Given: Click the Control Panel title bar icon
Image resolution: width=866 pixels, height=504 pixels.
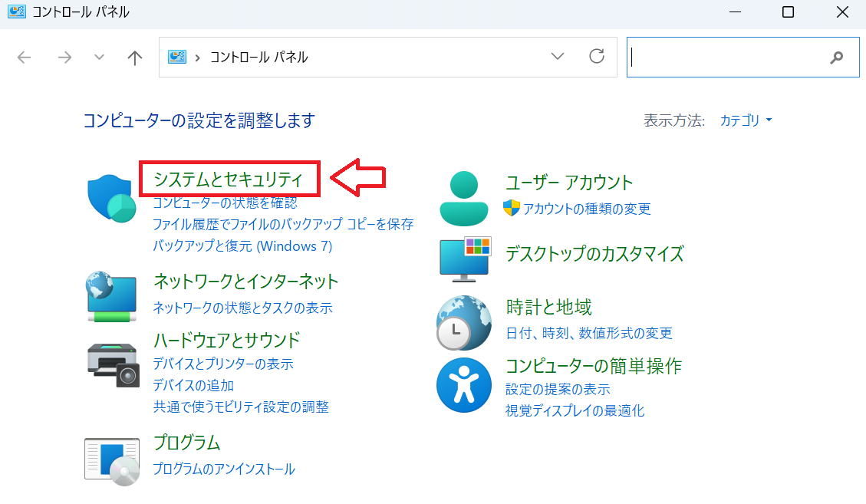Looking at the screenshot, I should point(17,11).
